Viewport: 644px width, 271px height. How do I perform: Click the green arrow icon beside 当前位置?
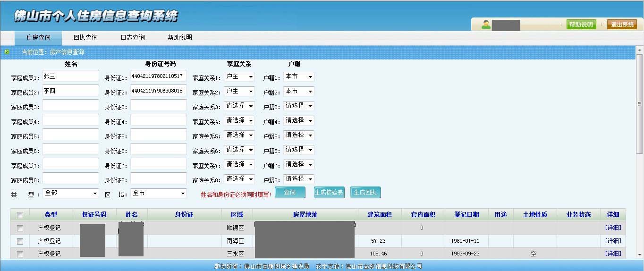(7, 52)
